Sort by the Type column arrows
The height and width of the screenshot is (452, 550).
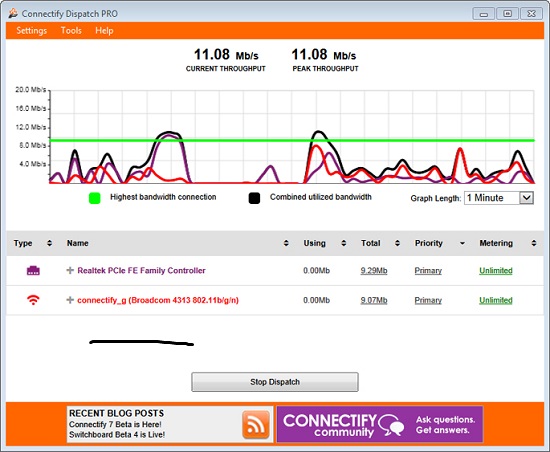49,243
